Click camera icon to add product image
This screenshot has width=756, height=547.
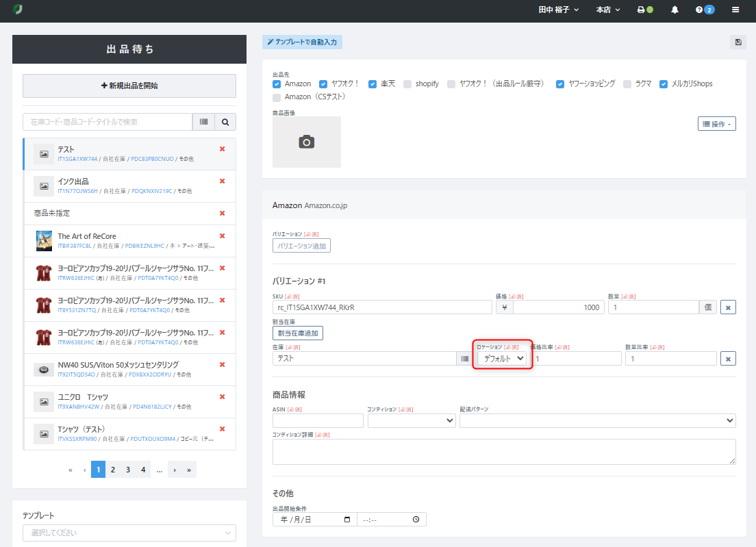coord(307,142)
